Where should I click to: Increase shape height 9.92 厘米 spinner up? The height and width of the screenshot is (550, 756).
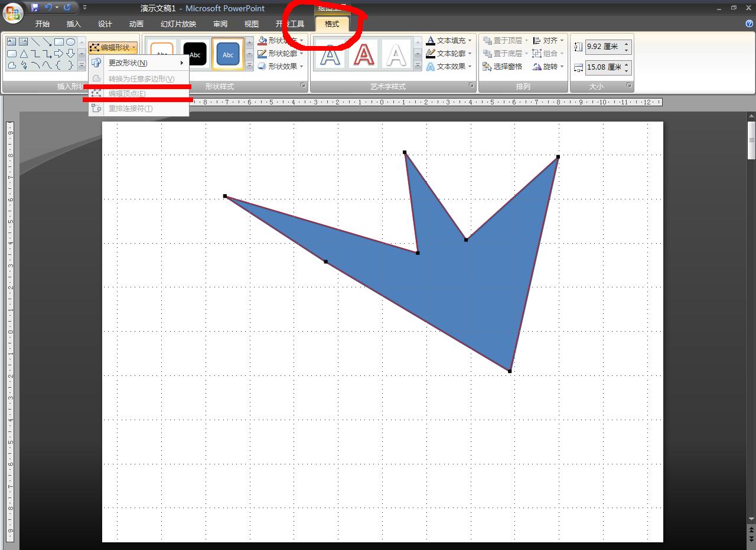[627, 44]
